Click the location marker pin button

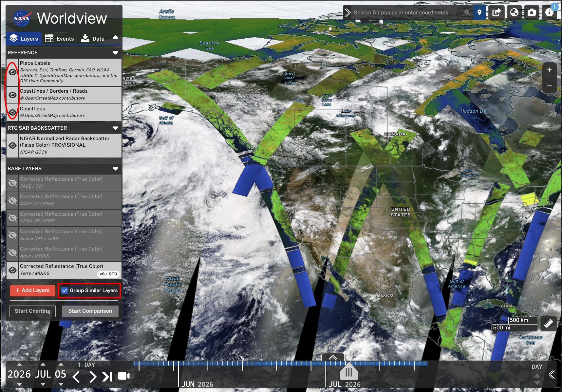(479, 12)
